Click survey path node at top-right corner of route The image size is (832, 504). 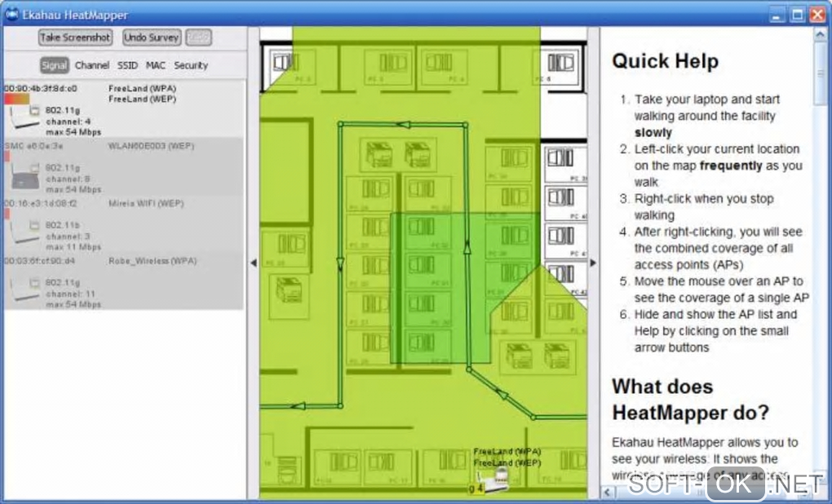[x=465, y=126]
